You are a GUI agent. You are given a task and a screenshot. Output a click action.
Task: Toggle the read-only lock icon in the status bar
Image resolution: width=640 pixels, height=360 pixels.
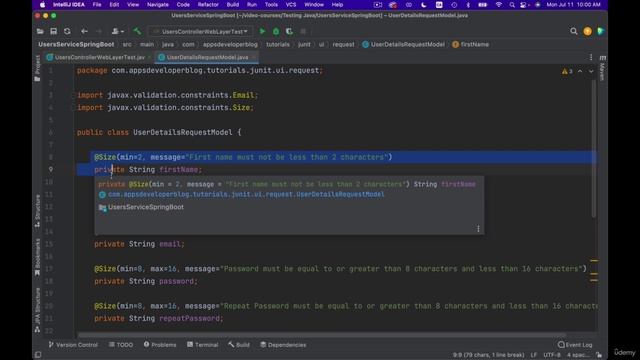tap(599, 355)
